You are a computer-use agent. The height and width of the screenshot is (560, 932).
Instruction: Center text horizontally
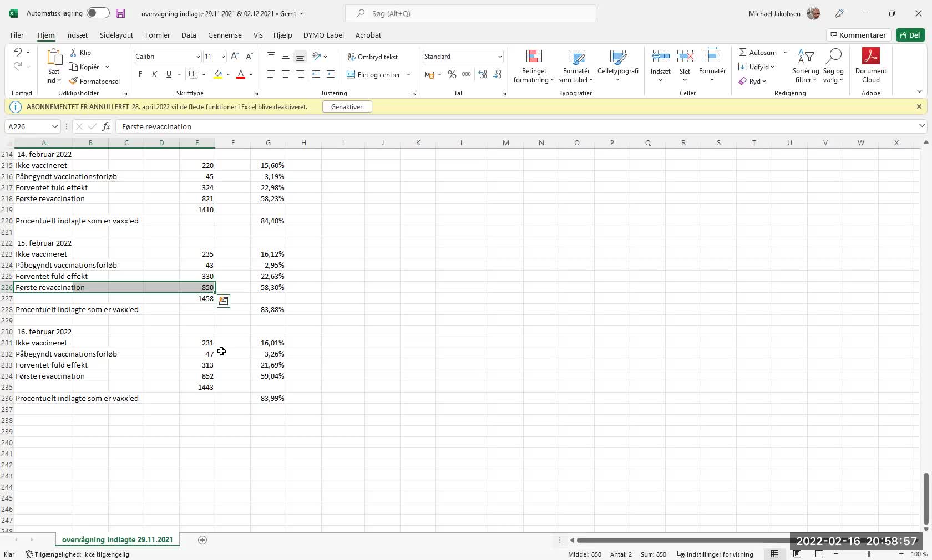coord(285,74)
